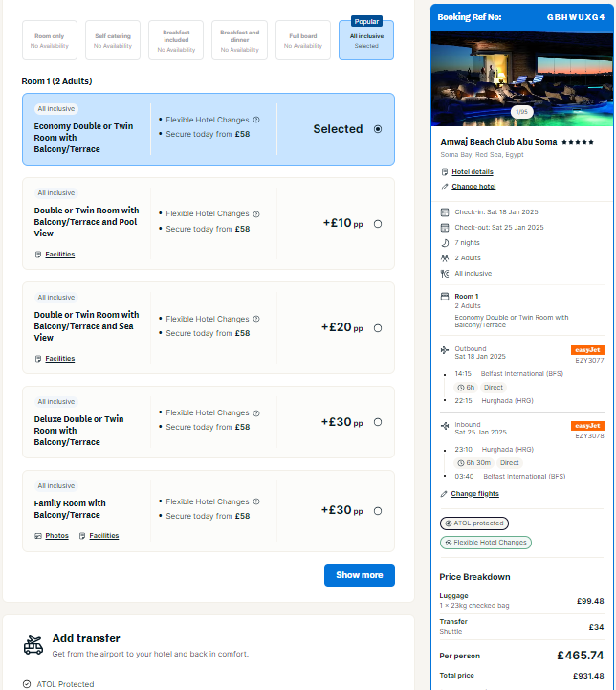
Task: Click the Change flights link
Action: click(474, 494)
